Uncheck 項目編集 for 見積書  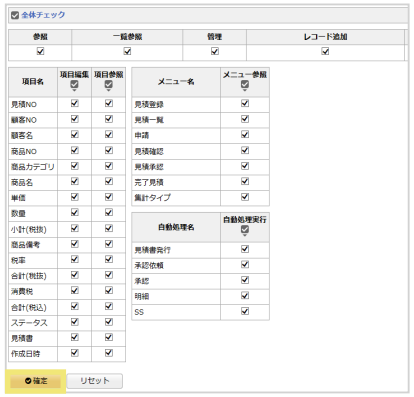click(75, 337)
